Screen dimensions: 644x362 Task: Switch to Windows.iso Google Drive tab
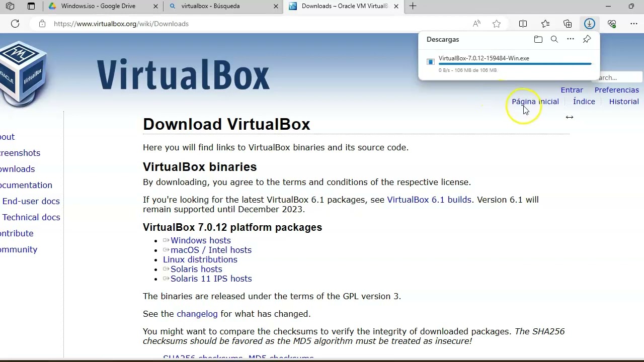103,7
